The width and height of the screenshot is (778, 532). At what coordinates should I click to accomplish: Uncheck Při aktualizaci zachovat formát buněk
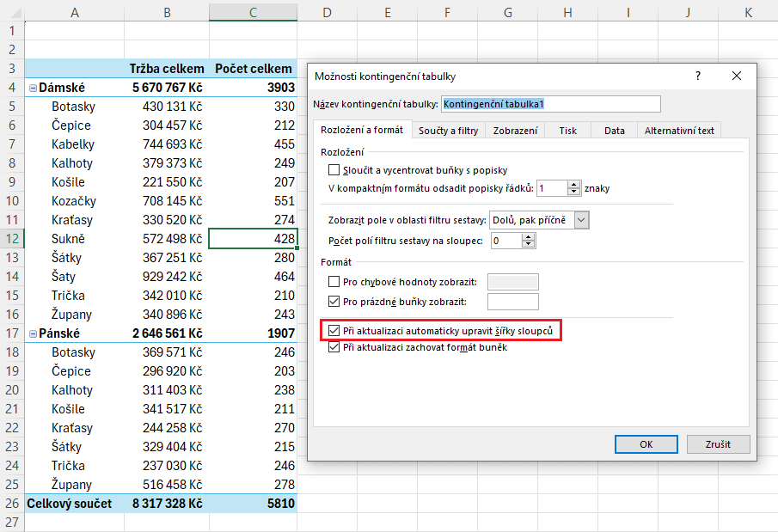[334, 348]
